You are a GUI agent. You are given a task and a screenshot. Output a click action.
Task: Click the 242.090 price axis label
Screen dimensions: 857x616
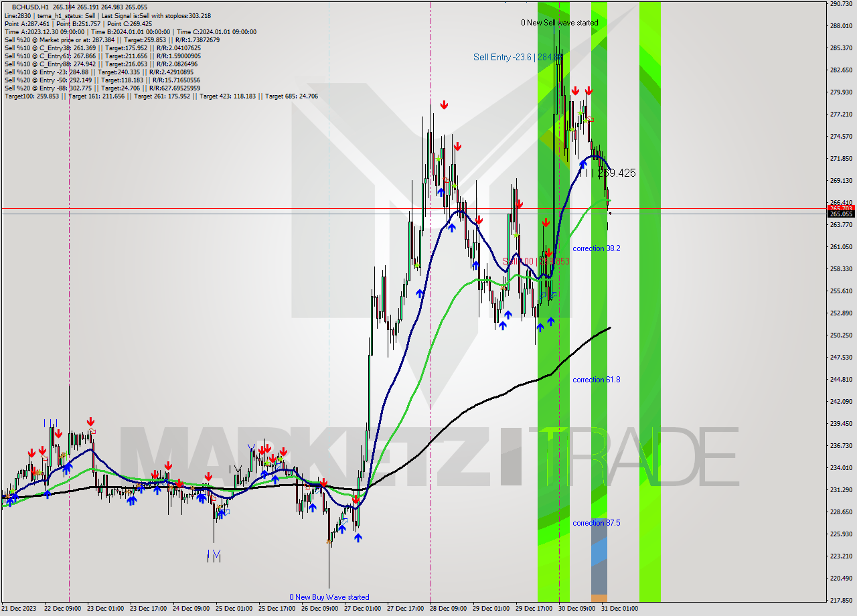[841, 401]
